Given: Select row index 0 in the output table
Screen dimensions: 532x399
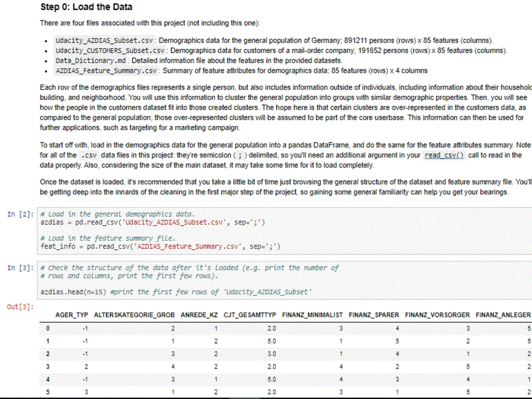Looking at the screenshot, I should (x=47, y=328).
